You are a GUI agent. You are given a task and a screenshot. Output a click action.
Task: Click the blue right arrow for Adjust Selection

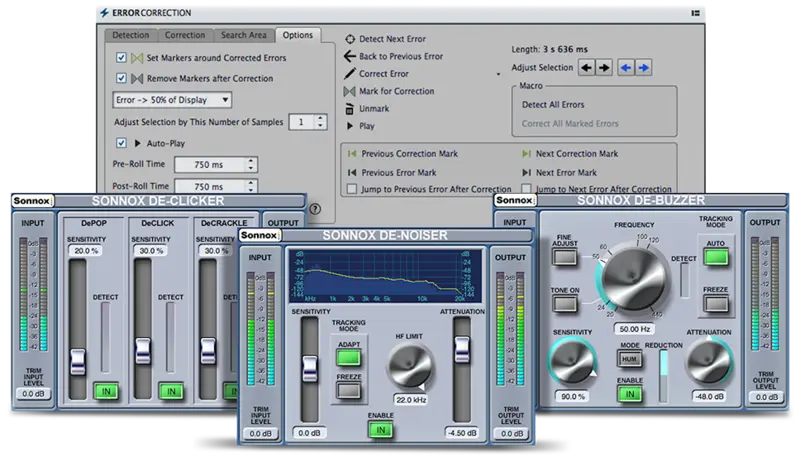[x=643, y=68]
